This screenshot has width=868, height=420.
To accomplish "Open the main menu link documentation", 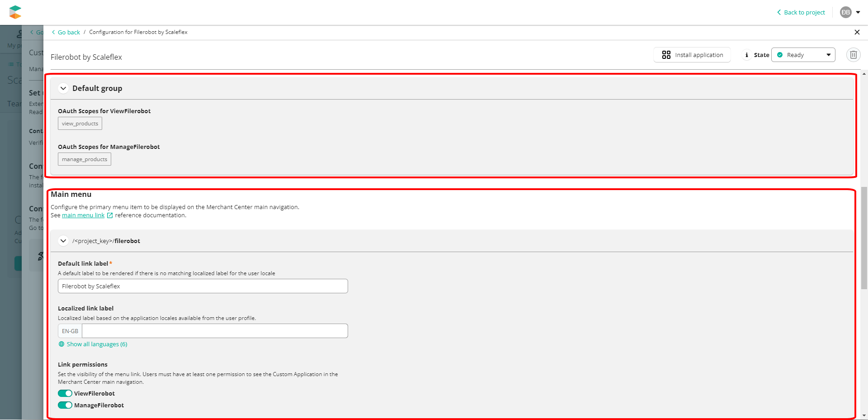I will [83, 215].
